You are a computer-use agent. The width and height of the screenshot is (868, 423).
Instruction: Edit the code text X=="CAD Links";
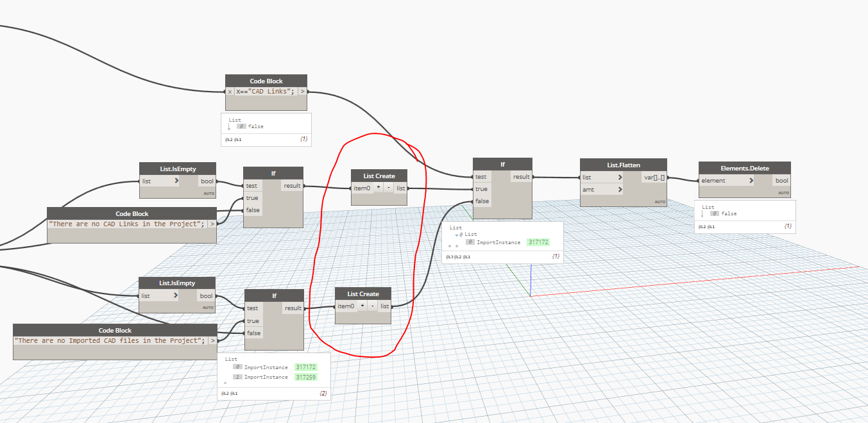click(266, 92)
